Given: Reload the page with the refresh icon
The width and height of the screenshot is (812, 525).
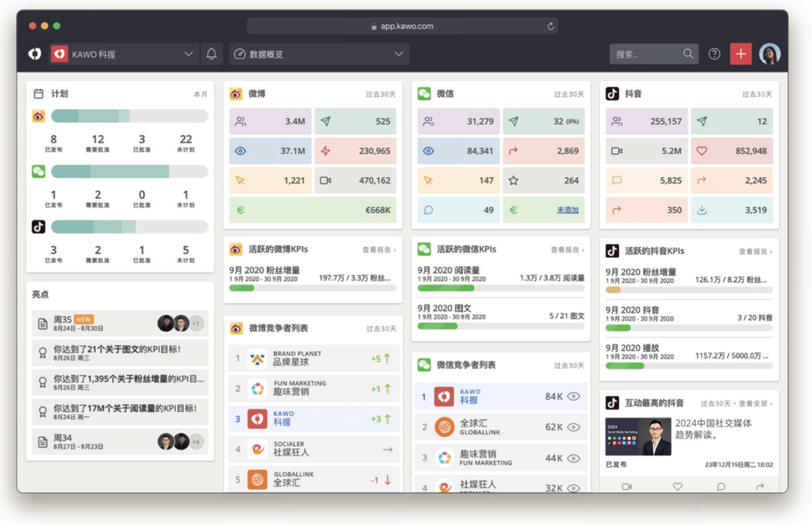Looking at the screenshot, I should 550,26.
